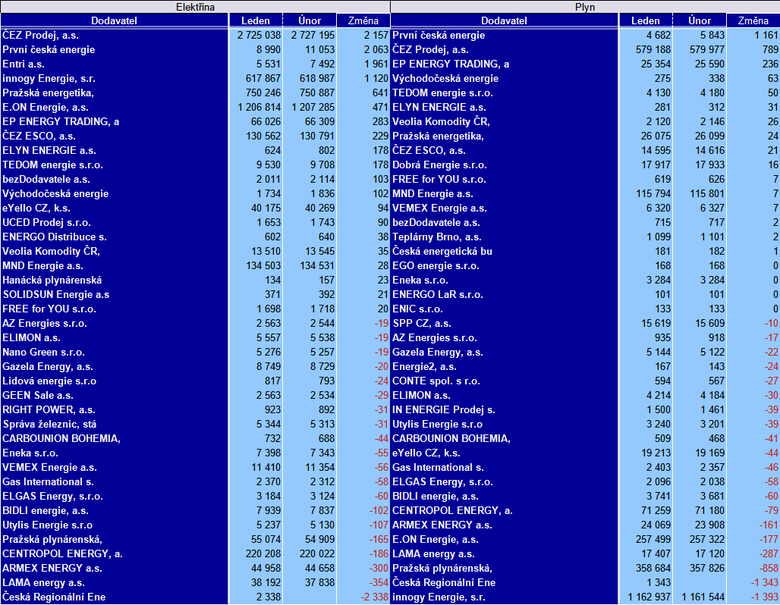Click the value 618 987
Image resolution: width=780 pixels, height=605 pixels.
[x=317, y=79]
